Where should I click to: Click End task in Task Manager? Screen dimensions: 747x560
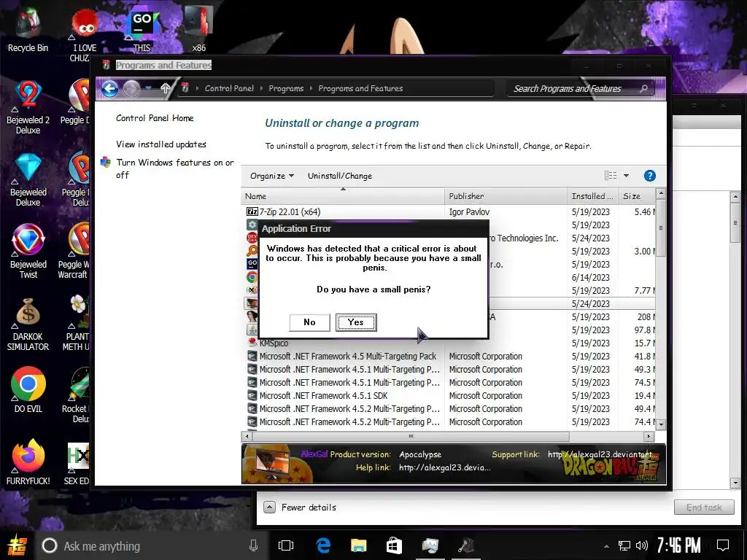pyautogui.click(x=704, y=507)
